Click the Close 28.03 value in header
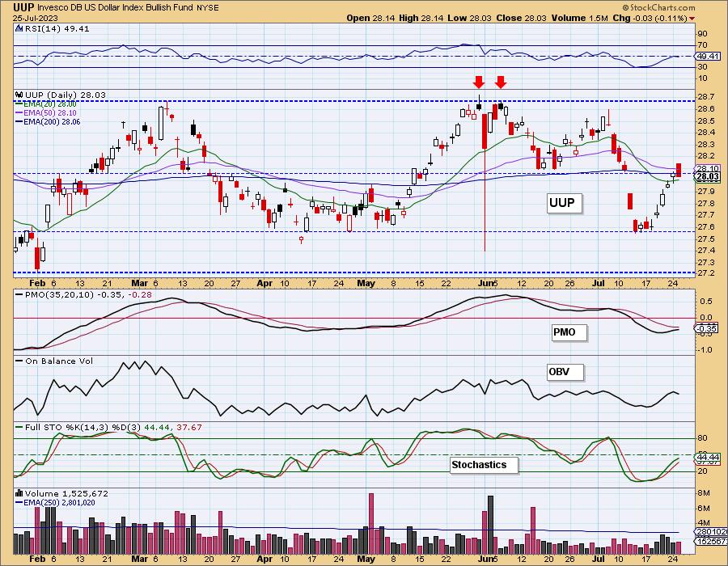The image size is (728, 566). 522,18
